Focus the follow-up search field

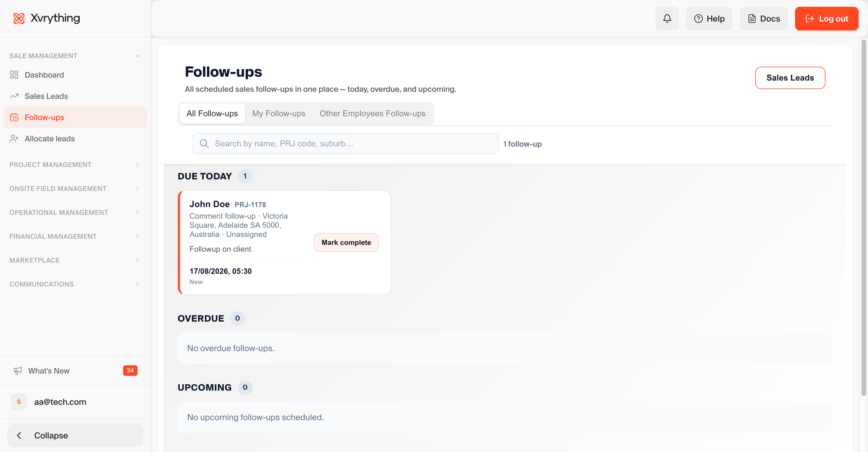click(345, 143)
